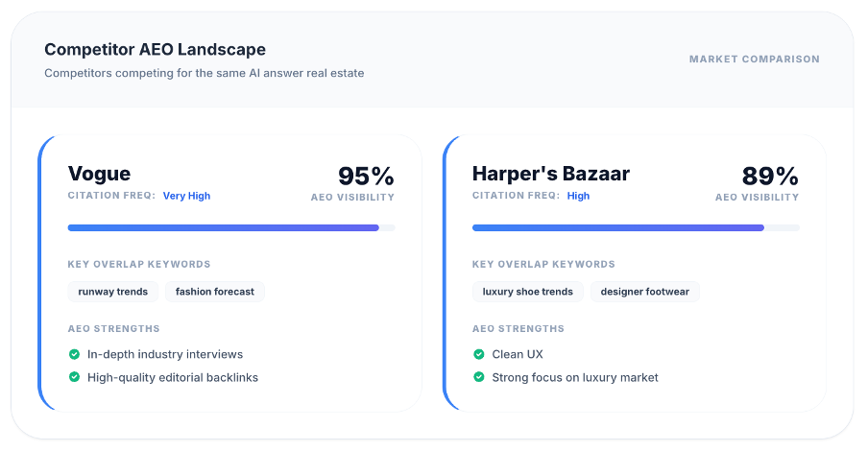868x451 pixels.
Task: Click the check icon by Strong focus on luxury market
Action: tap(478, 377)
